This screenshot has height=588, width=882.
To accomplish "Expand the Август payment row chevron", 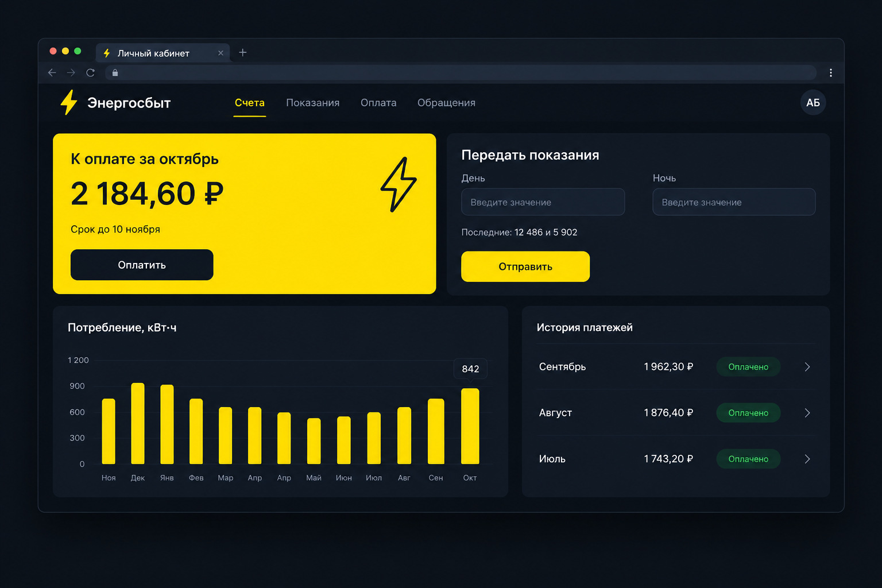I will (807, 413).
